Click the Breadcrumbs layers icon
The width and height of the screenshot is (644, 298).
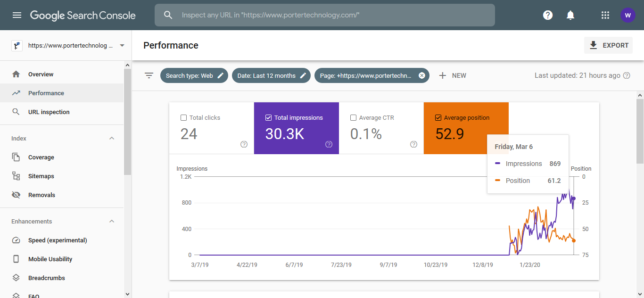click(x=16, y=278)
